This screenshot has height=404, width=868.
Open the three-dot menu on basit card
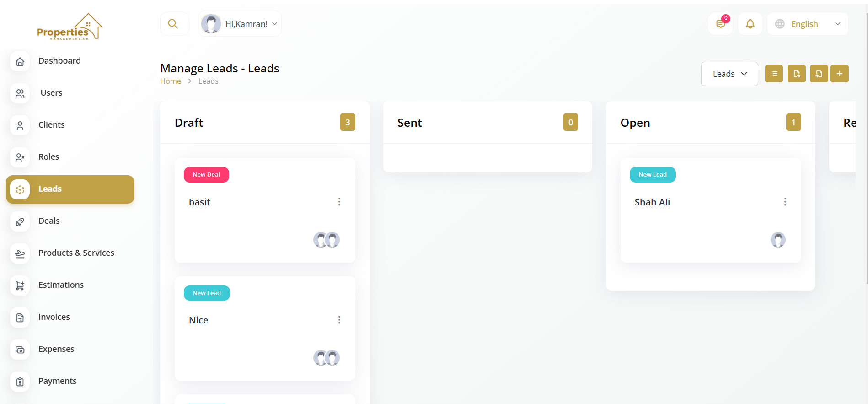[339, 202]
